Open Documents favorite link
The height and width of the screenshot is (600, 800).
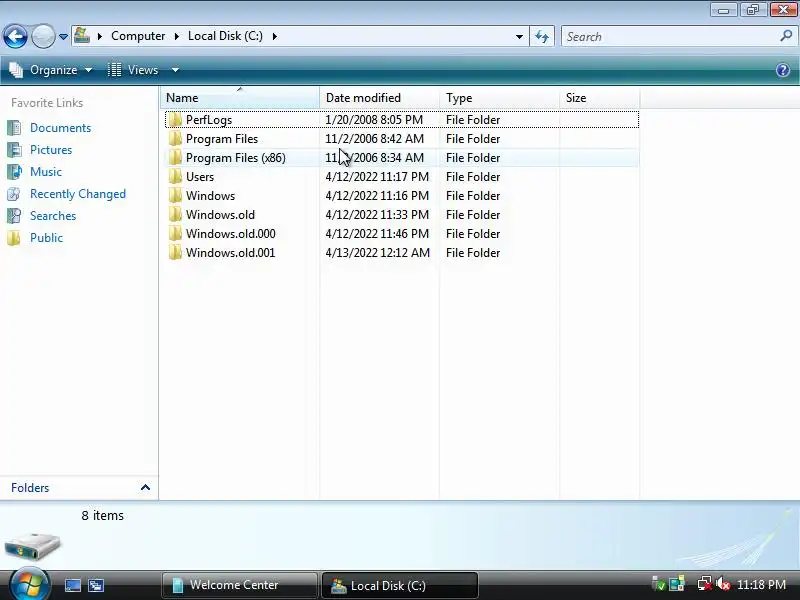click(60, 128)
